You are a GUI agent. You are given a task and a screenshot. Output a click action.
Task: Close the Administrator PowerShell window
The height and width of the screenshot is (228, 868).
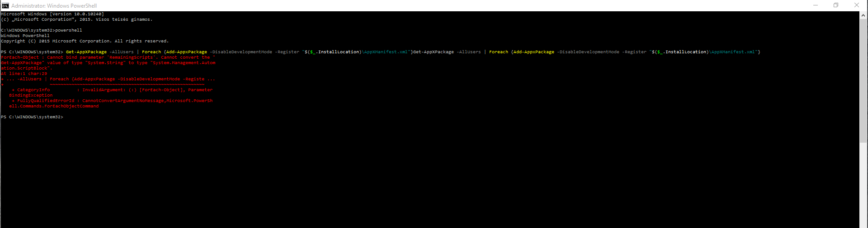(x=857, y=5)
